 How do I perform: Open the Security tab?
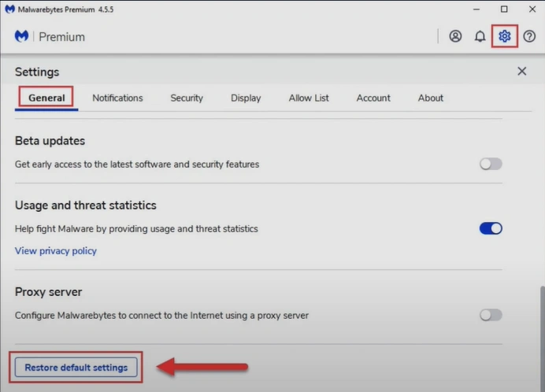tap(187, 98)
